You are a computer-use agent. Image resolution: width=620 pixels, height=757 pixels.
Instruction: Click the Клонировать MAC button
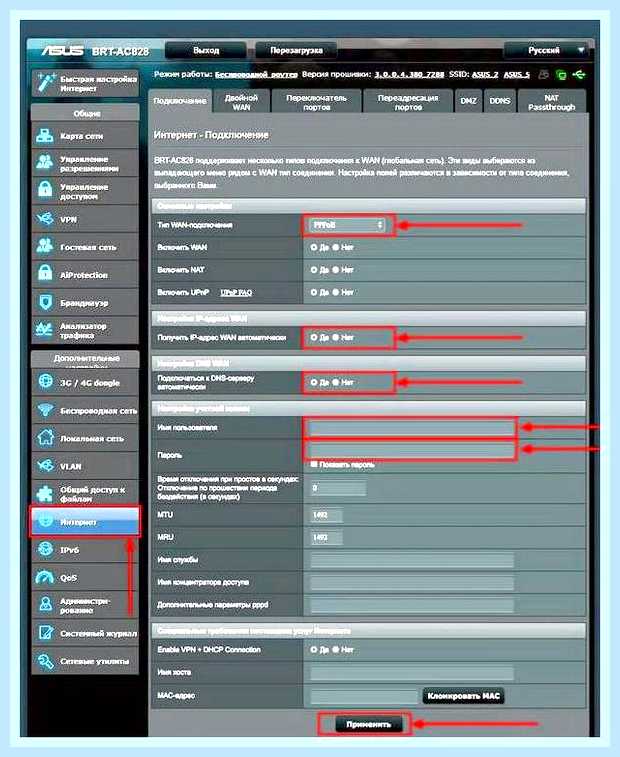click(x=464, y=696)
